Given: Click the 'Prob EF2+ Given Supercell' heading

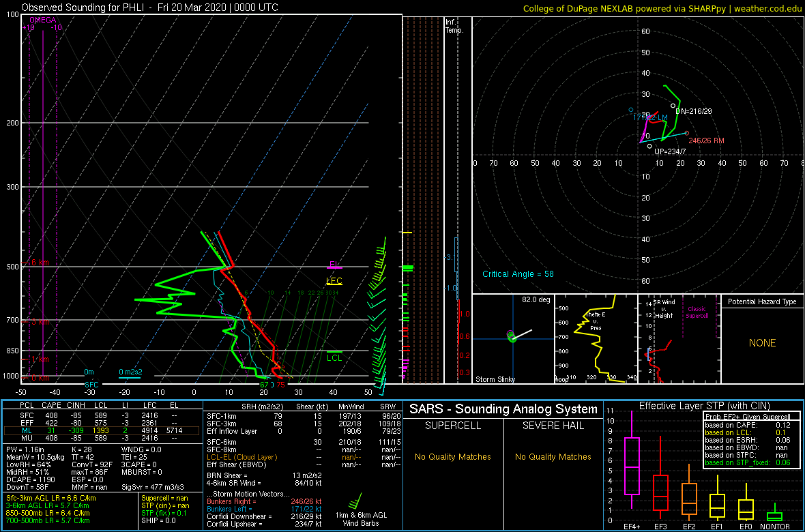Looking at the screenshot, I should click(x=748, y=417).
